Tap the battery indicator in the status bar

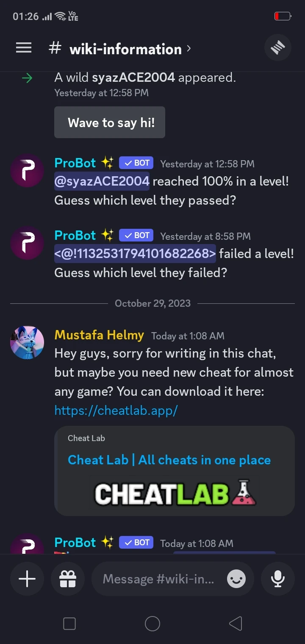pyautogui.click(x=282, y=16)
